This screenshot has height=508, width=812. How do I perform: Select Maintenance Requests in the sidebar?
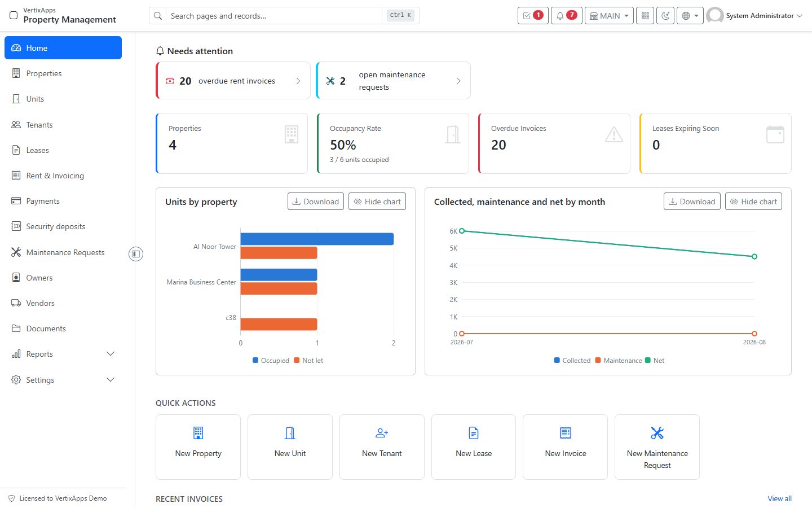(x=63, y=252)
